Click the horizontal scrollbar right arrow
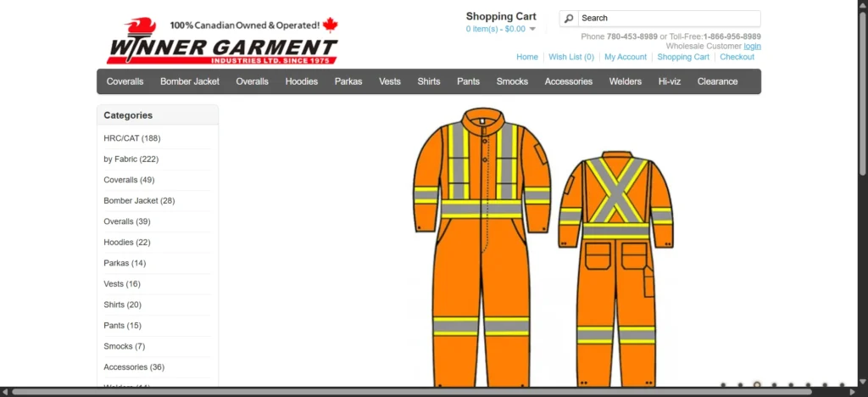Viewport: 868px width, 397px height. click(x=853, y=392)
